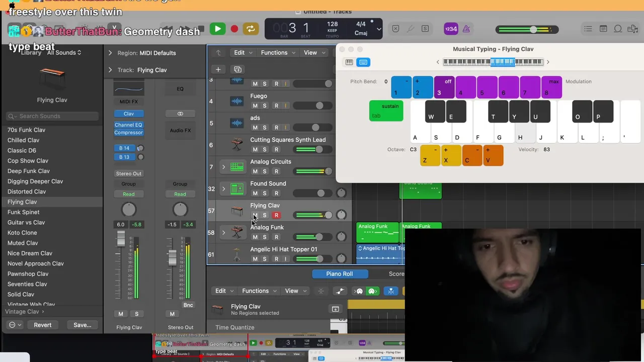644x362 pixels.
Task: Open the Browsers media icon
Action: (633, 29)
